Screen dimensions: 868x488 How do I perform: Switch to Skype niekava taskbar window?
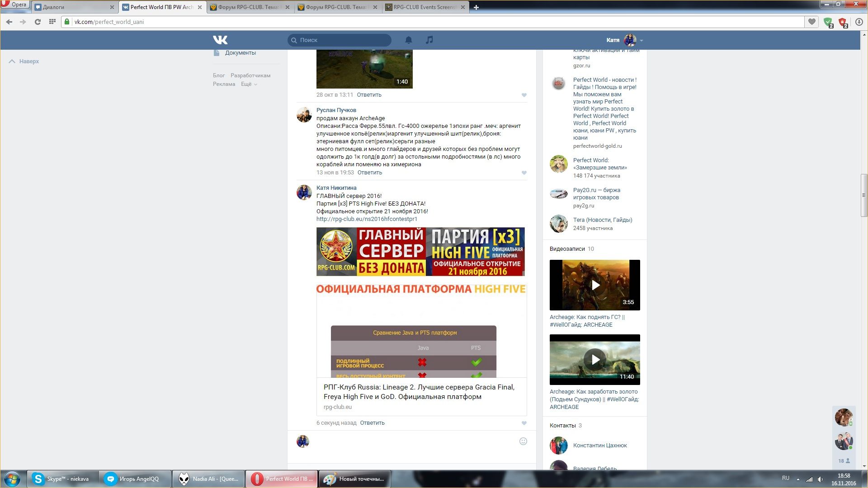tap(62, 479)
